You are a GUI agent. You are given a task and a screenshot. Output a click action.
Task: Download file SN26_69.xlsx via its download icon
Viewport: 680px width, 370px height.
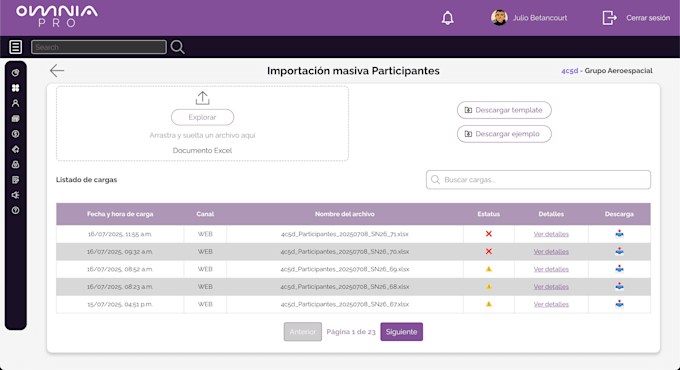tap(619, 269)
